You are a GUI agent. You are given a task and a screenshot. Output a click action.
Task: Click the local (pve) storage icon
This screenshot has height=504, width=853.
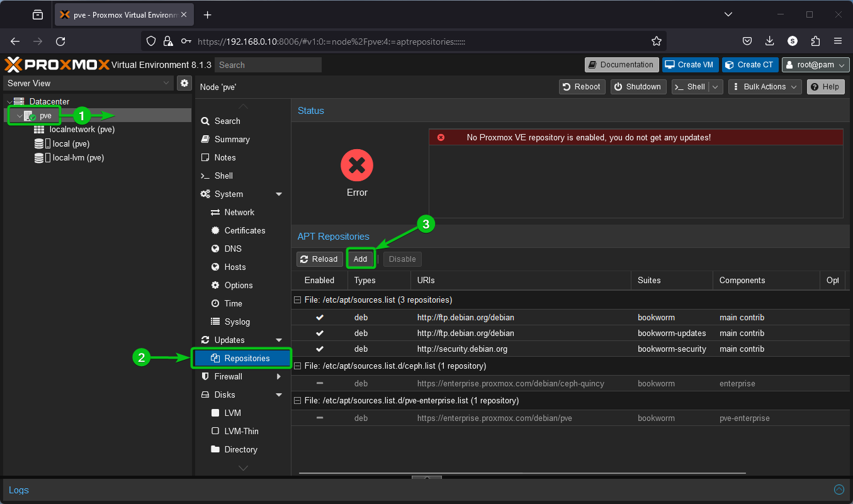tap(42, 143)
